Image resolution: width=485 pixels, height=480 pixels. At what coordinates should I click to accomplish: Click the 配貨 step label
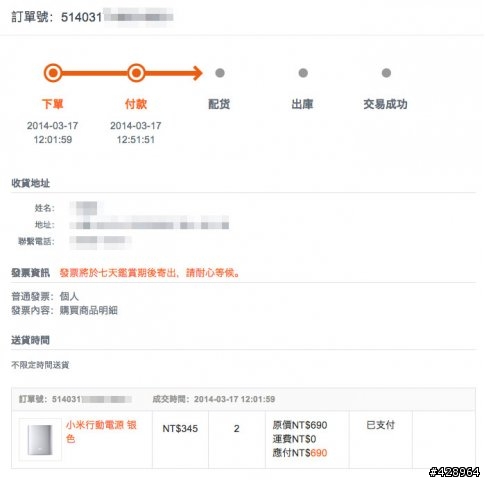pyautogui.click(x=219, y=104)
